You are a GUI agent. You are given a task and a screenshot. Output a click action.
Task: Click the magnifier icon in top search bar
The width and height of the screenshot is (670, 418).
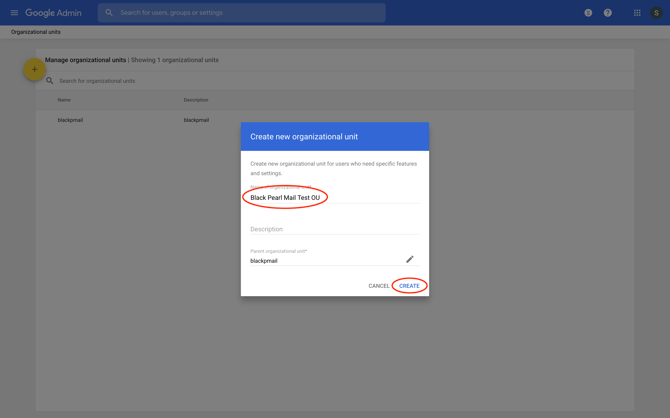point(109,13)
